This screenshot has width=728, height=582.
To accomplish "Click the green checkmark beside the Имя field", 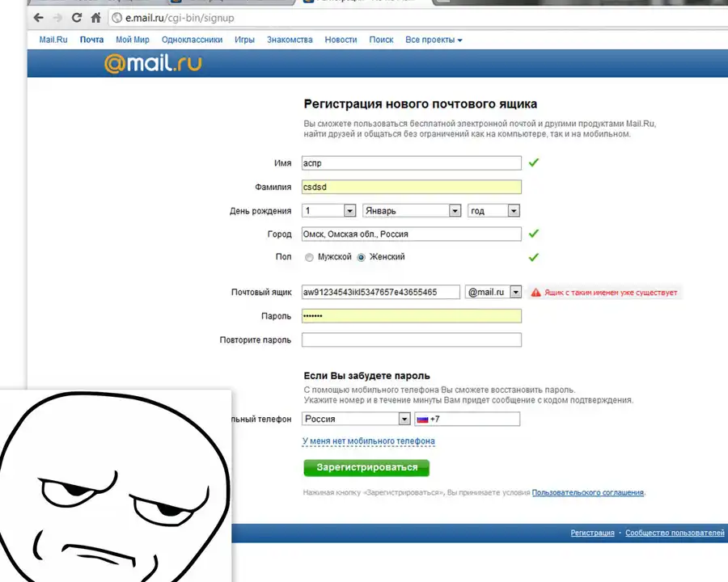I will [x=533, y=162].
